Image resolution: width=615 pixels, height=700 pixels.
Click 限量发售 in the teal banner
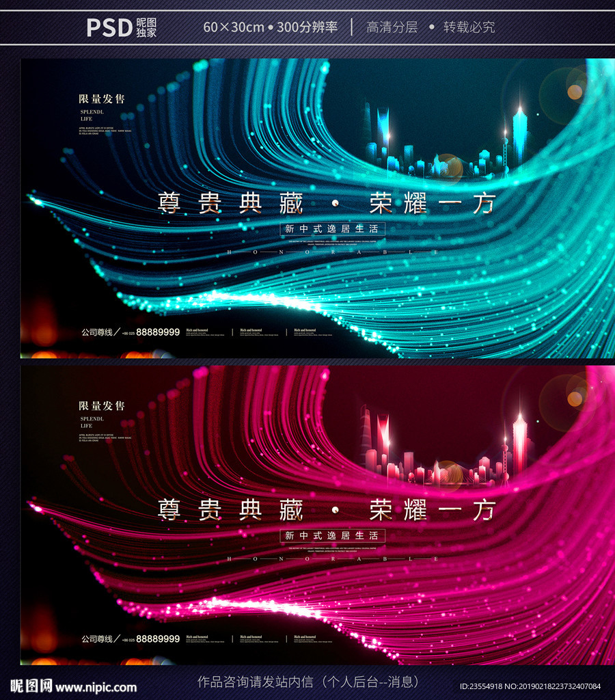pos(102,98)
